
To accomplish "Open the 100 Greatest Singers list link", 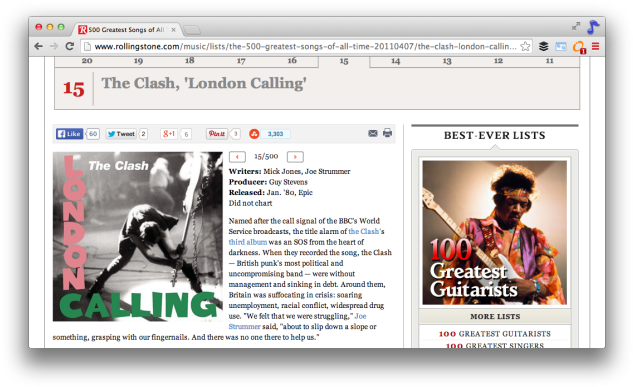I will point(495,345).
